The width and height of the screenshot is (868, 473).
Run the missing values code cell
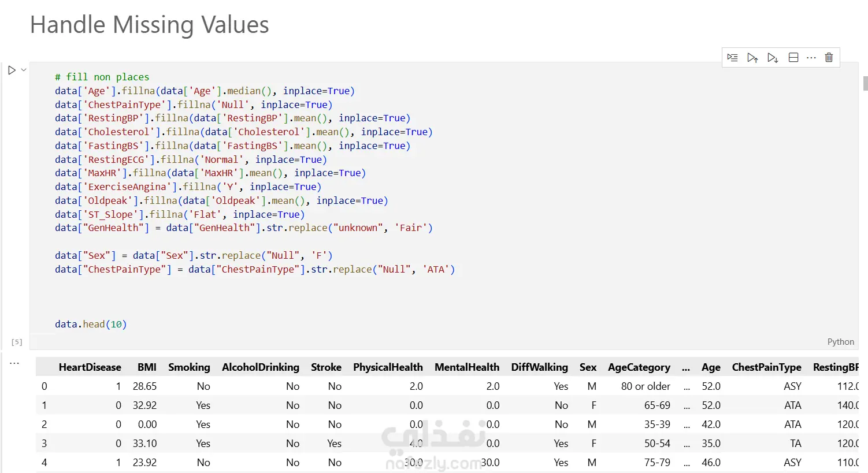(x=12, y=70)
